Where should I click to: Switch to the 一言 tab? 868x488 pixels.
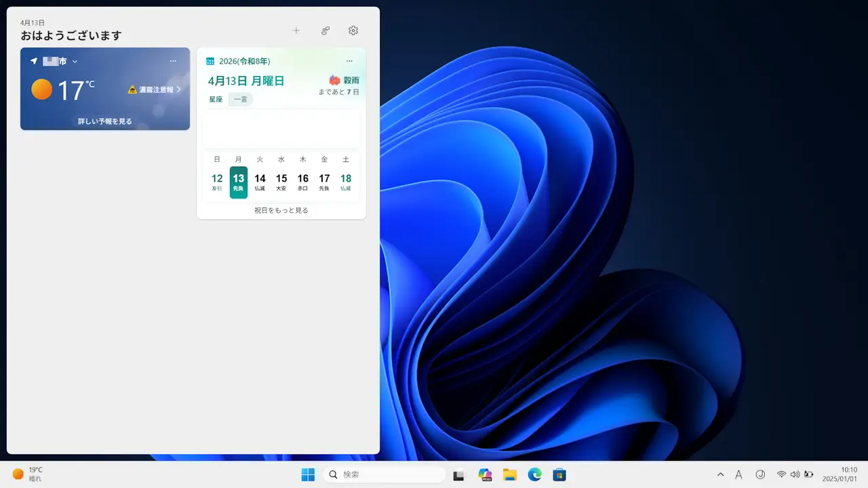tap(241, 99)
